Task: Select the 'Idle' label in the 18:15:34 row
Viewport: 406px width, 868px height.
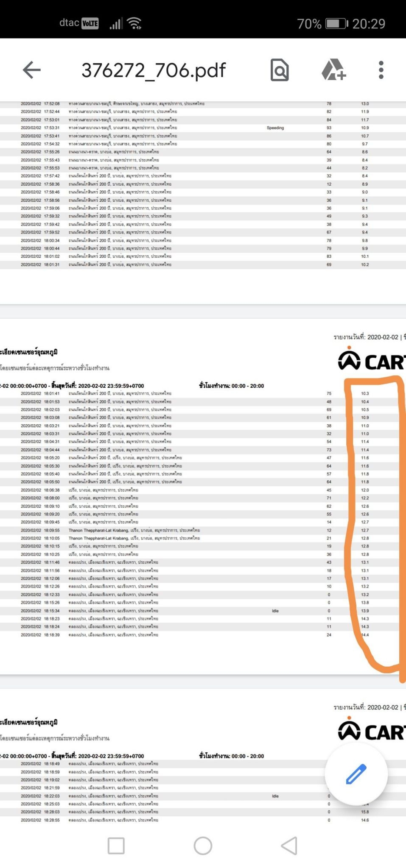Action: [275, 611]
